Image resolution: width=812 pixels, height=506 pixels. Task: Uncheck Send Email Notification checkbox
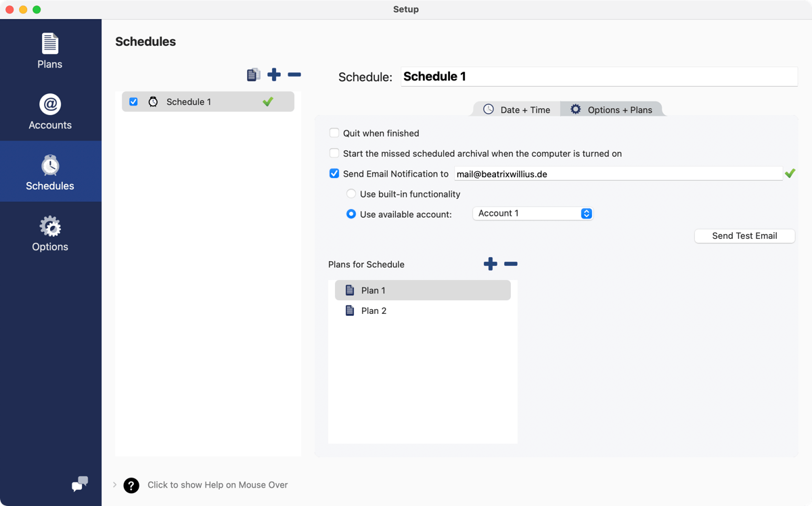(x=334, y=174)
